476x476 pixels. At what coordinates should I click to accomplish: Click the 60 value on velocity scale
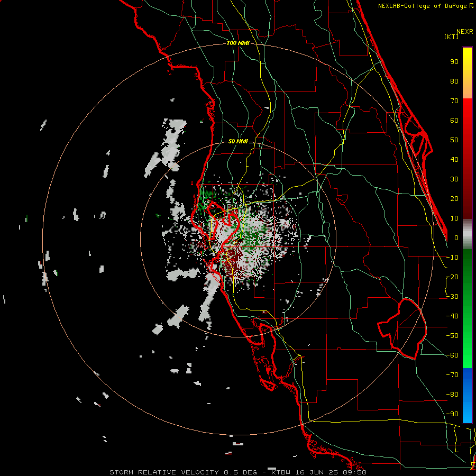[x=454, y=121]
